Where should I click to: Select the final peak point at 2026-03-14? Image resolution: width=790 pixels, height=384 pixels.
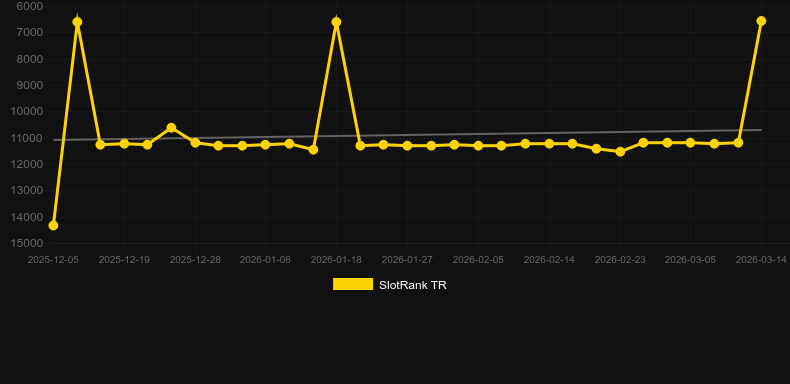pos(761,21)
